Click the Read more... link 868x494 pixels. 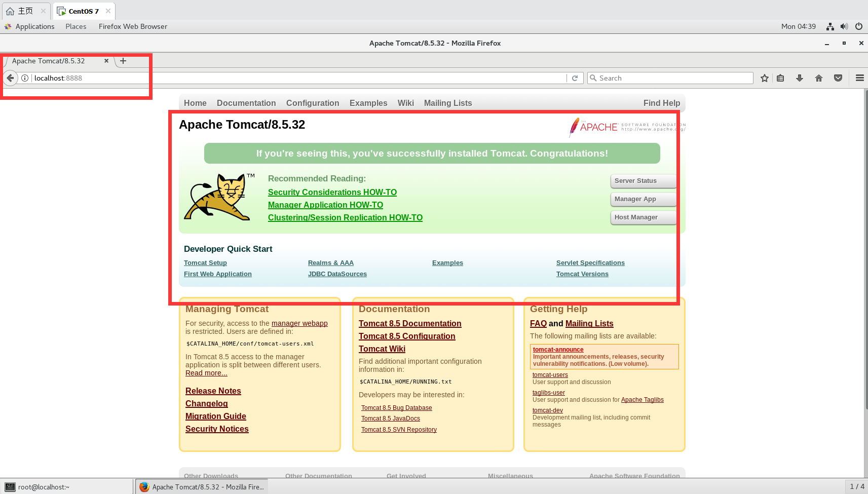206,373
